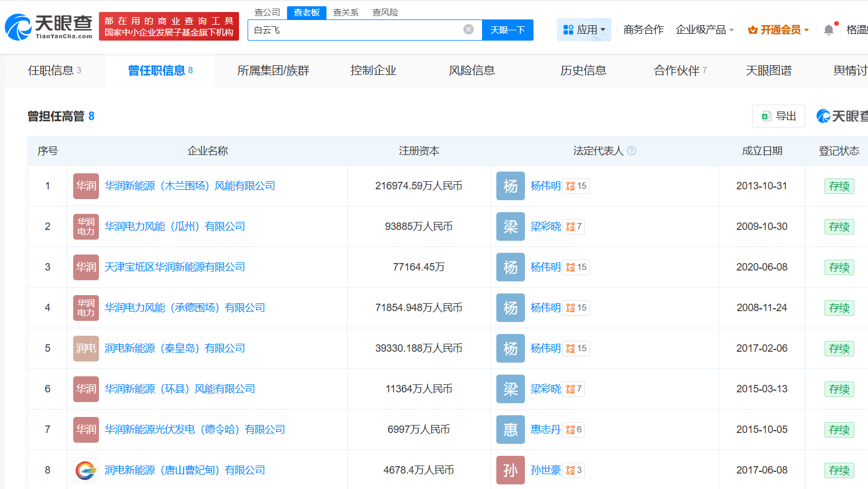Open the 开通会员 dropdown
Image resolution: width=868 pixels, height=489 pixels.
(x=779, y=30)
